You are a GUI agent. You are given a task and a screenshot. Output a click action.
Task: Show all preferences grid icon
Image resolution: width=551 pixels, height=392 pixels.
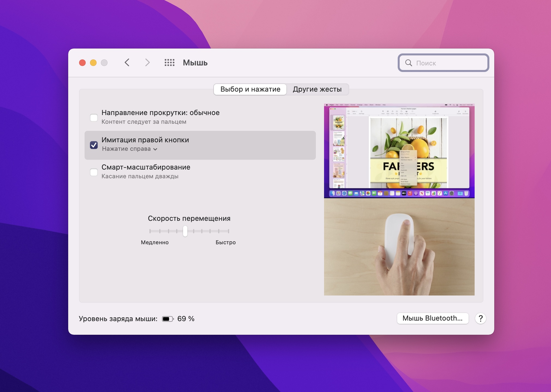169,62
